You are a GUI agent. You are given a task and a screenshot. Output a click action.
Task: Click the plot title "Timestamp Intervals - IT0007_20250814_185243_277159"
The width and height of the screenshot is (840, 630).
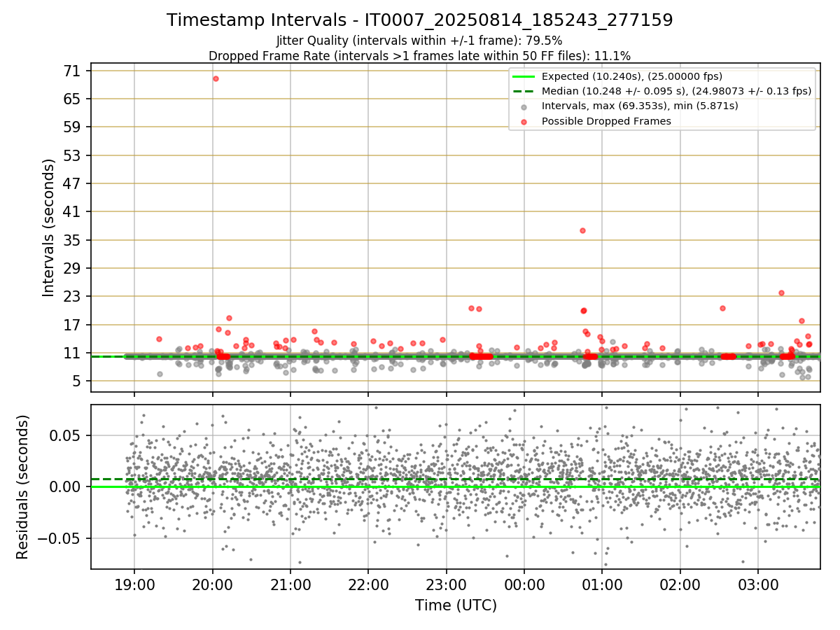pyautogui.click(x=420, y=20)
